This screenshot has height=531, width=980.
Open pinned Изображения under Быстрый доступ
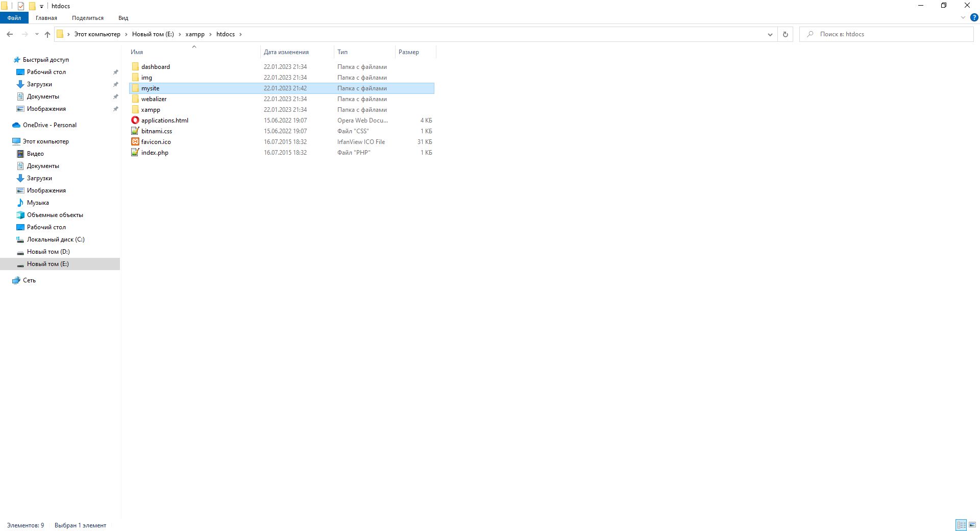46,109
